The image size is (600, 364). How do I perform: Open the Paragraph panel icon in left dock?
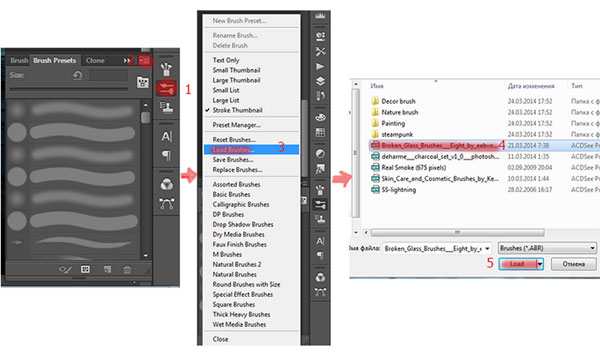click(x=166, y=155)
